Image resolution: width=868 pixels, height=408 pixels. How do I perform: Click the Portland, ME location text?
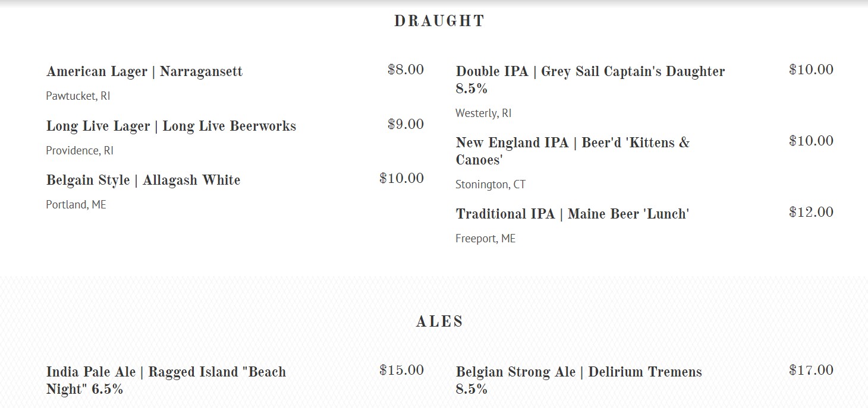click(x=76, y=205)
